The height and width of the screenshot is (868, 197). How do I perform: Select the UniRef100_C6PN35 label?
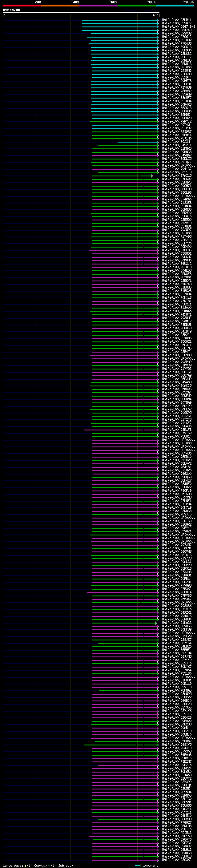pyautogui.click(x=176, y=210)
